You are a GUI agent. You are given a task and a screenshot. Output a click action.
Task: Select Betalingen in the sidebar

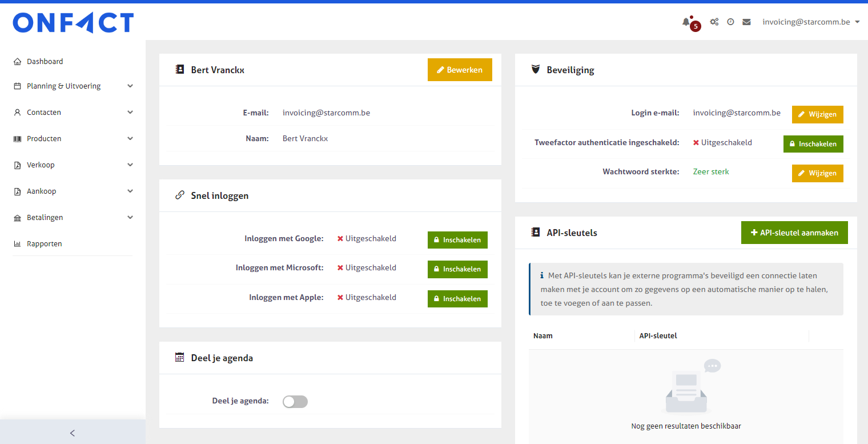tap(45, 218)
